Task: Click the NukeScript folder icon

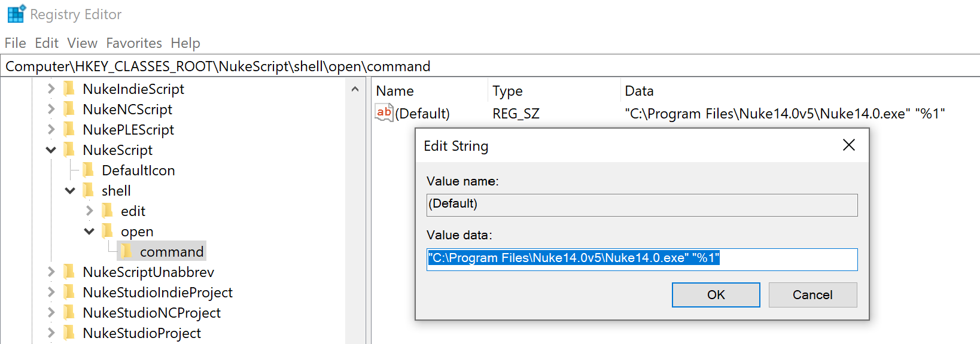Action: click(x=69, y=150)
